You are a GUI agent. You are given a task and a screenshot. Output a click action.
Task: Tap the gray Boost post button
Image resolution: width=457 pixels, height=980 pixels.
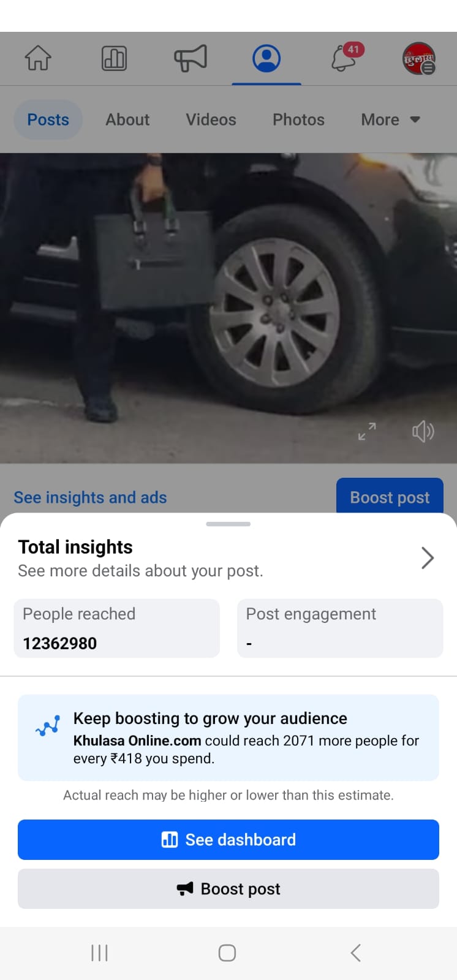coord(228,889)
